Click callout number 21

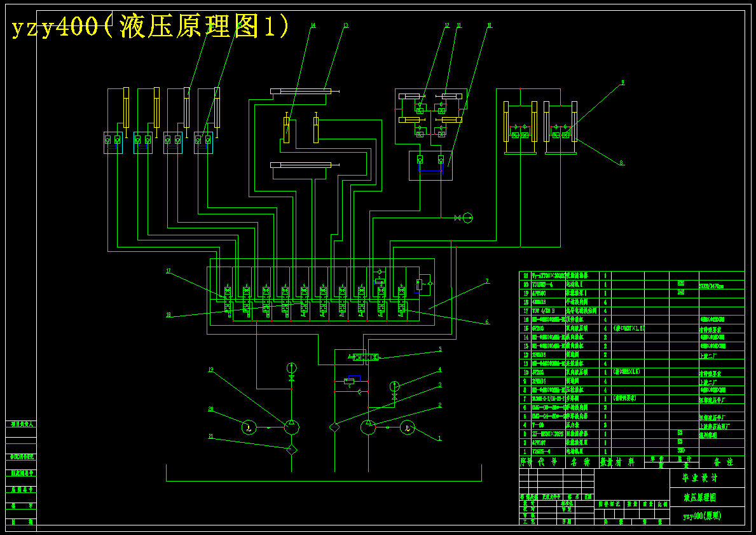click(x=210, y=436)
